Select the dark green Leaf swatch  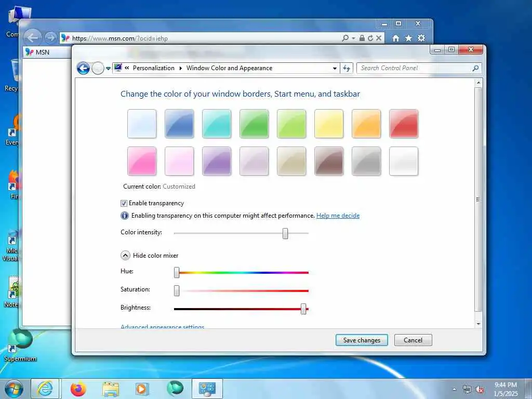(x=254, y=124)
